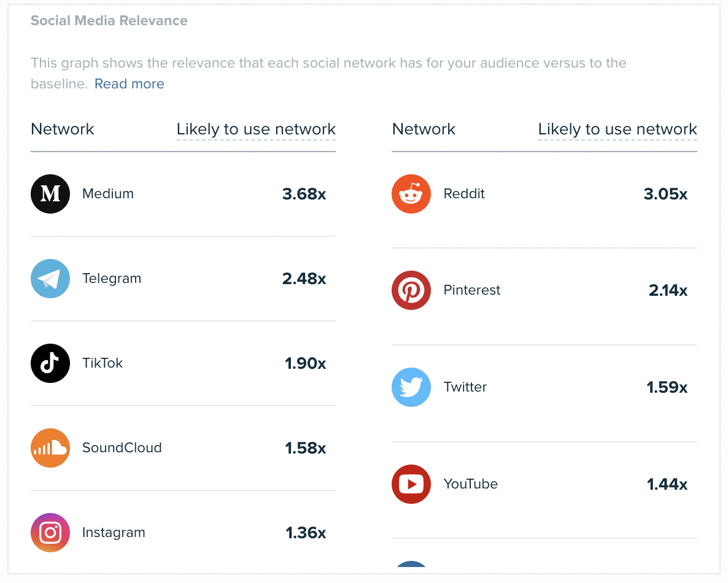Viewport: 728px width, 583px height.
Task: Click the Telegram paper plane icon
Action: (50, 279)
